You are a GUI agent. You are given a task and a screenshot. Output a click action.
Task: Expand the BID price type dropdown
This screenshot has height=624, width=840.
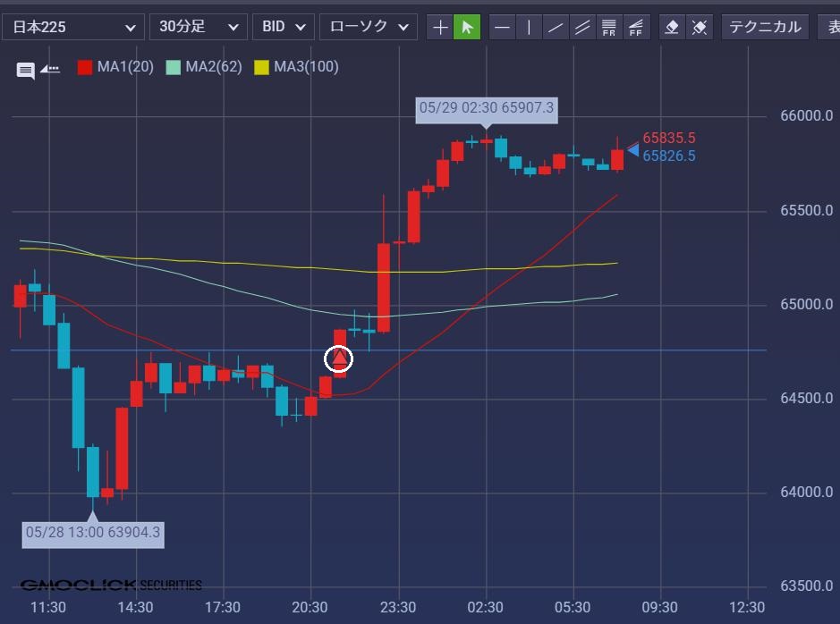284,27
